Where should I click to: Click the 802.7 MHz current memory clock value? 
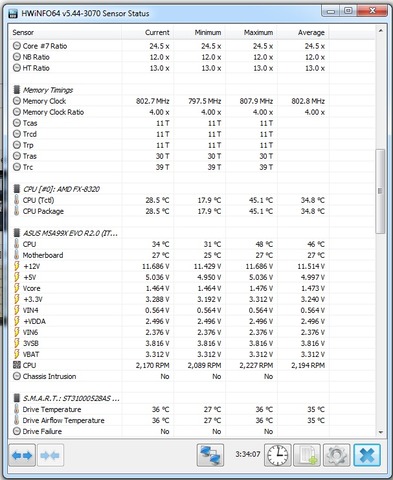152,101
